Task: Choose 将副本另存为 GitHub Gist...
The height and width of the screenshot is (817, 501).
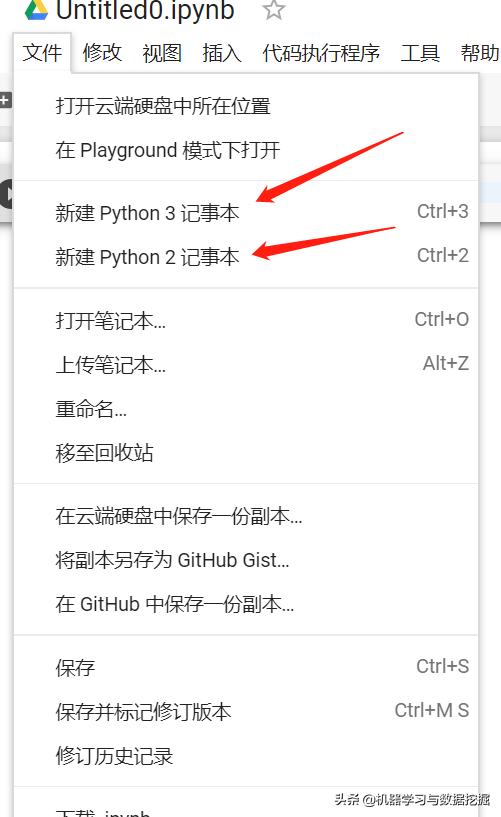Action: pos(246,560)
